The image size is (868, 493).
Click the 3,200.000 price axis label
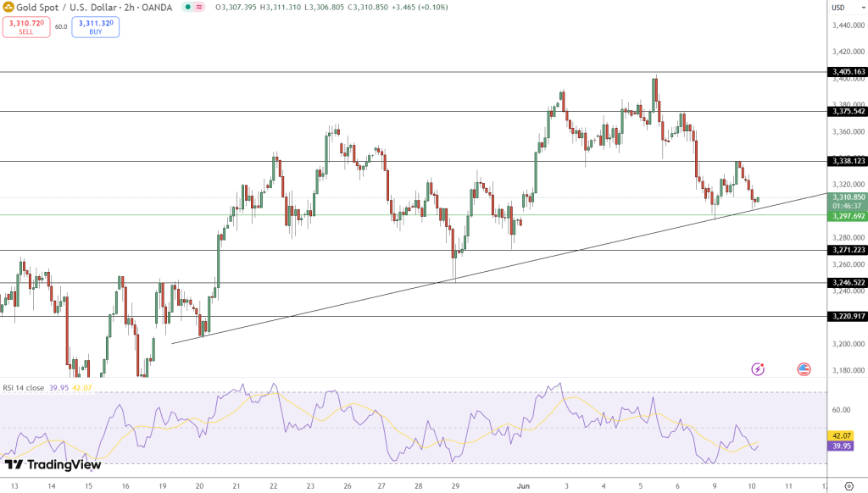click(x=848, y=344)
